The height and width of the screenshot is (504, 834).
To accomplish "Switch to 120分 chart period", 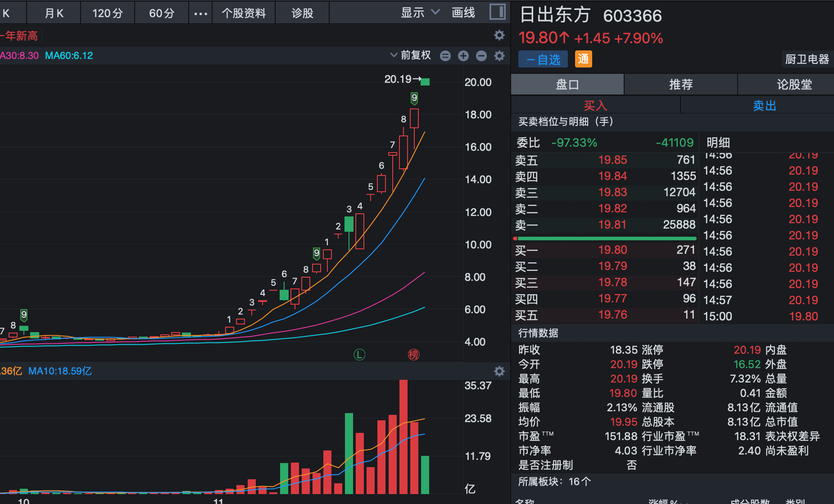I will coord(108,13).
